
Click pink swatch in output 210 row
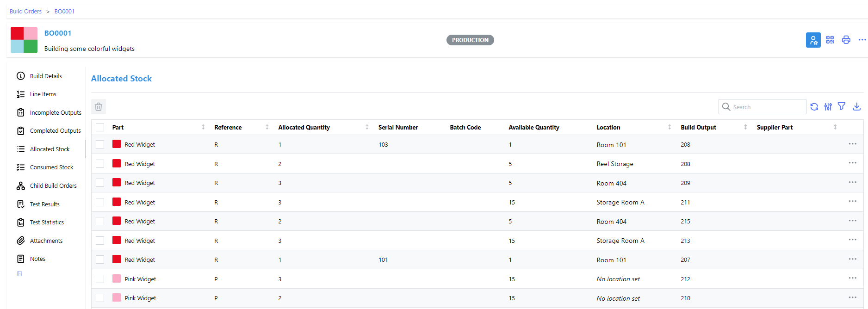point(117,297)
